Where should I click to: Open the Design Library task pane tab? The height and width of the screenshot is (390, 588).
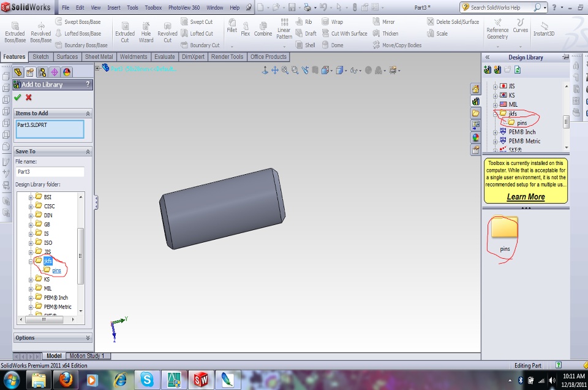475,101
